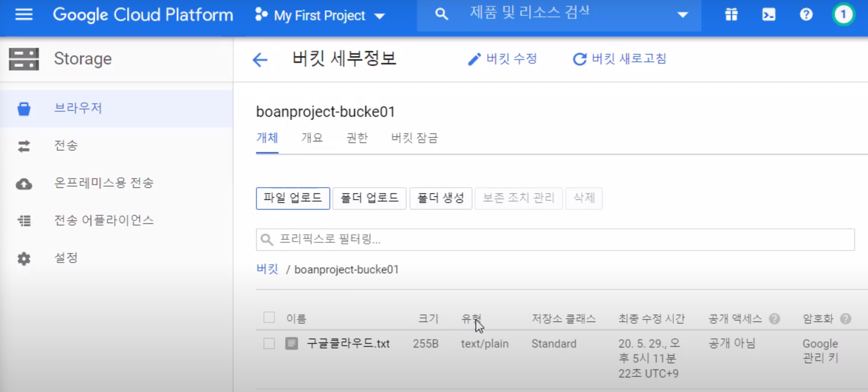Switch to the 개요 tab
This screenshot has width=868, height=392.
tap(312, 138)
